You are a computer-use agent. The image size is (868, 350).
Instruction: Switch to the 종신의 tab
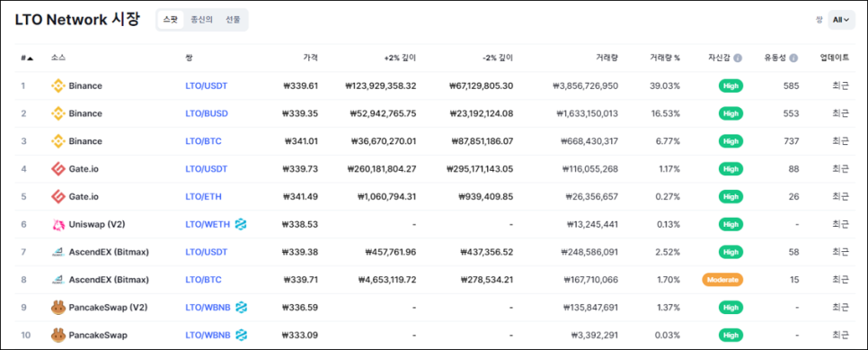[x=201, y=20]
